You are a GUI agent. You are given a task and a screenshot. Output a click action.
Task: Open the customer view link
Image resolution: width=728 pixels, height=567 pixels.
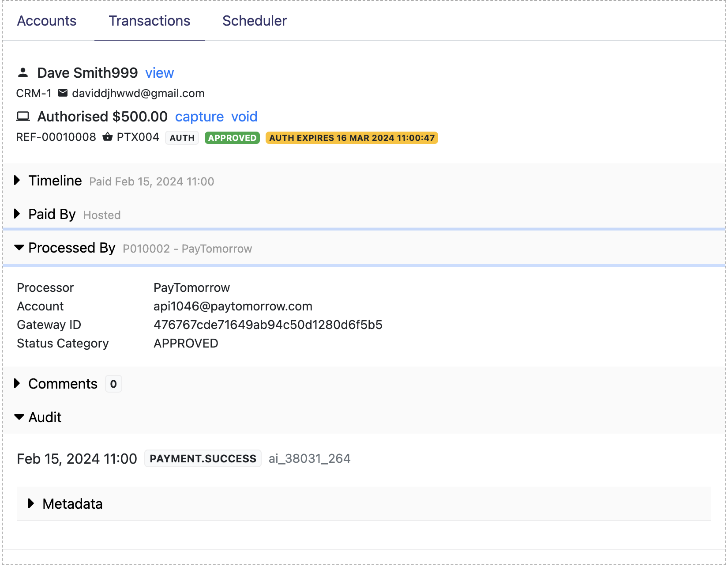(x=160, y=73)
